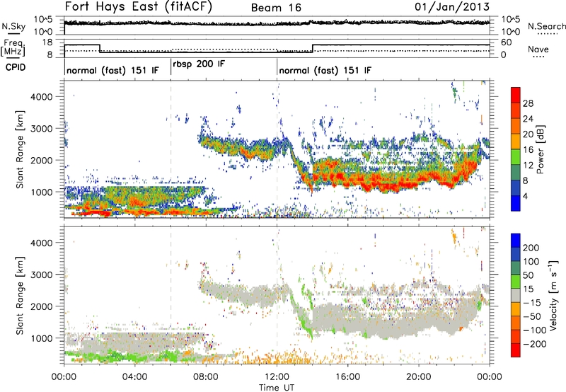
Task: Click the '1000' range tick of velocity panel
Action: pos(42,338)
